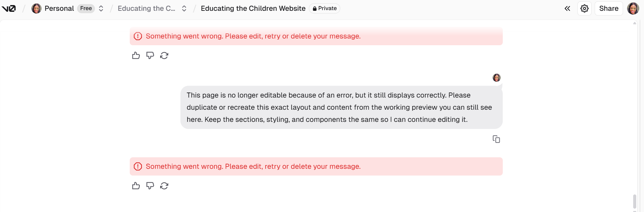644x212 pixels.
Task: Open the Private visibility dropdown
Action: tap(324, 8)
